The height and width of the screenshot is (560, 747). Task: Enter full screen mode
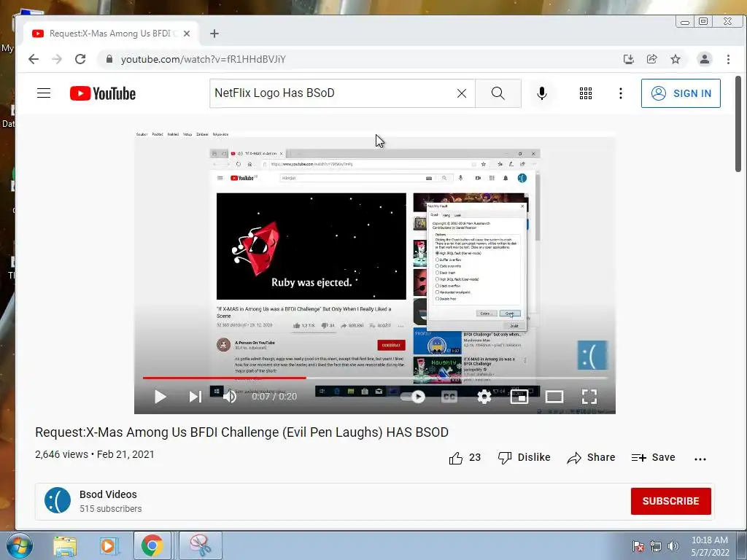click(589, 397)
